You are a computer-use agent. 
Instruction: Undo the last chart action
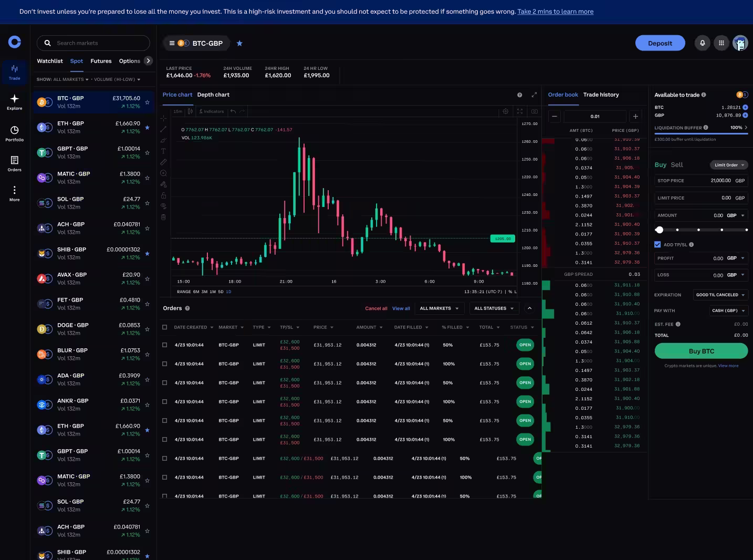click(233, 111)
